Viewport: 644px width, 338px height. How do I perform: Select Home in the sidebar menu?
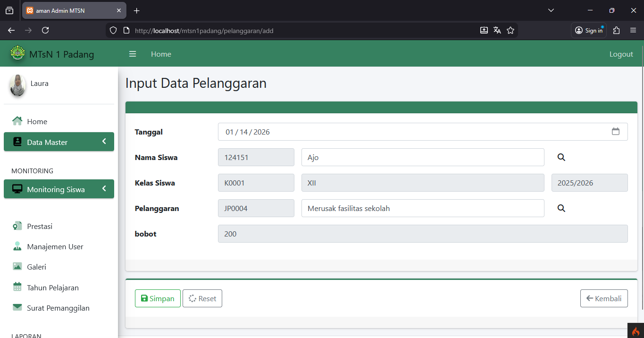click(x=37, y=121)
